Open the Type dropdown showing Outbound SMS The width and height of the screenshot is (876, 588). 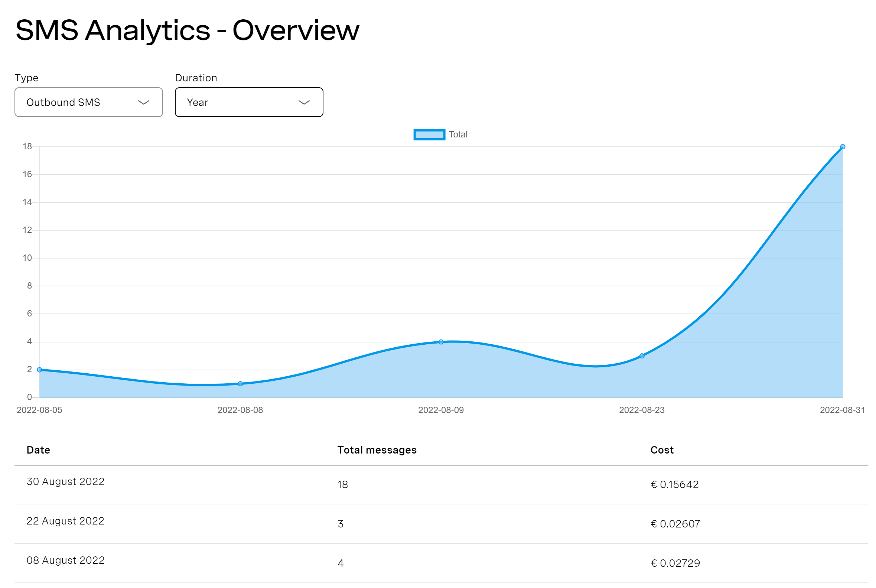(88, 103)
